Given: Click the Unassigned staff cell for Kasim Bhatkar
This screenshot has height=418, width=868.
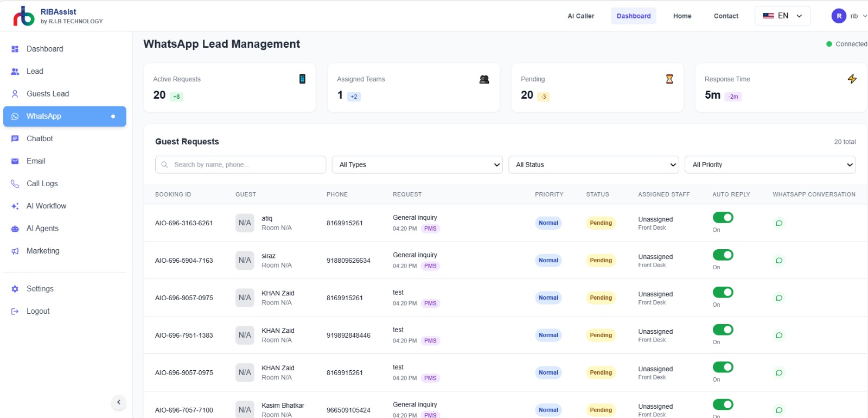Looking at the screenshot, I should [655, 410].
